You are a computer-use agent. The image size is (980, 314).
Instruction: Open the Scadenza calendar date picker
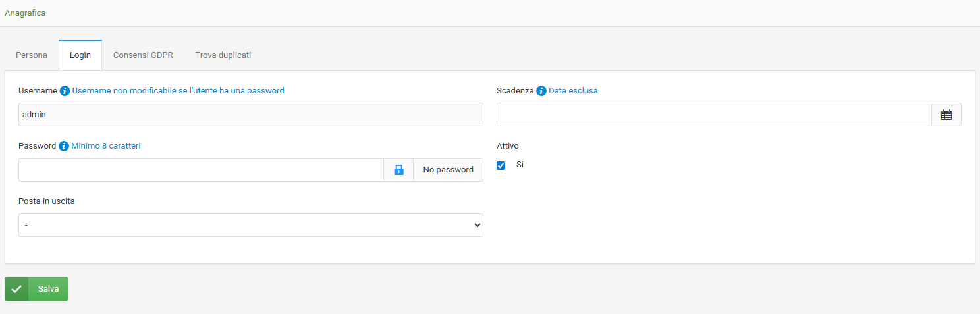pos(946,115)
